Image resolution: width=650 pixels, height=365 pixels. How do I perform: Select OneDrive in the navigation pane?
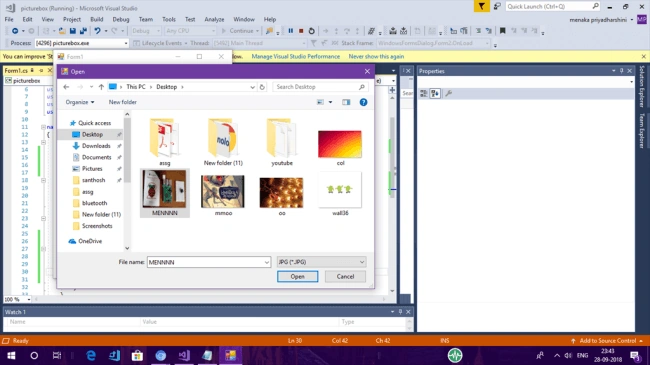(90, 241)
